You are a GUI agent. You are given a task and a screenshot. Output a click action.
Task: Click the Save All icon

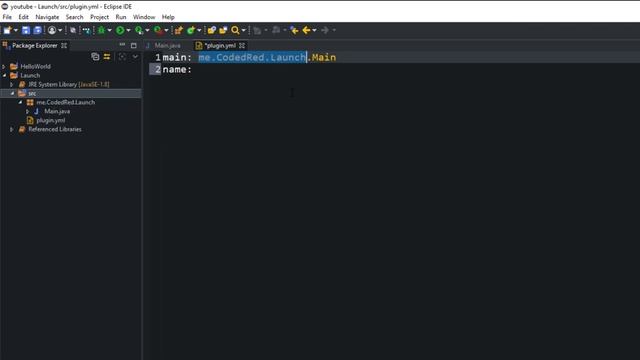coord(38,30)
